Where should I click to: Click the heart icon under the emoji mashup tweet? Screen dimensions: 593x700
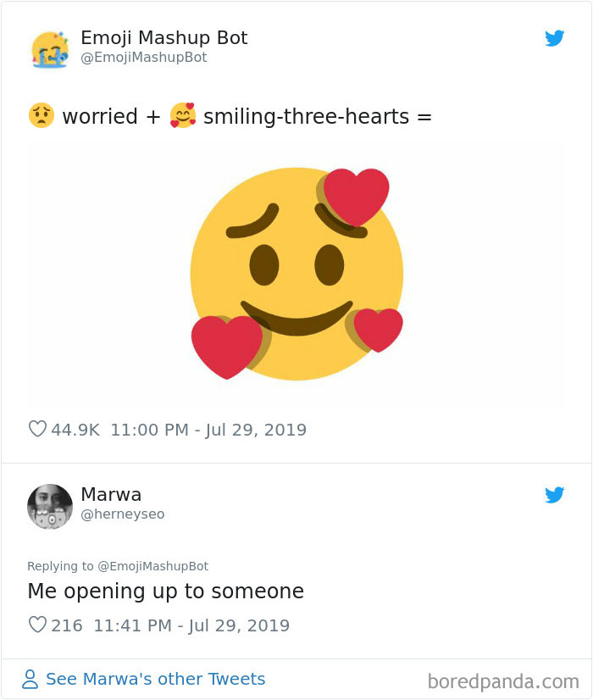pyautogui.click(x=37, y=430)
